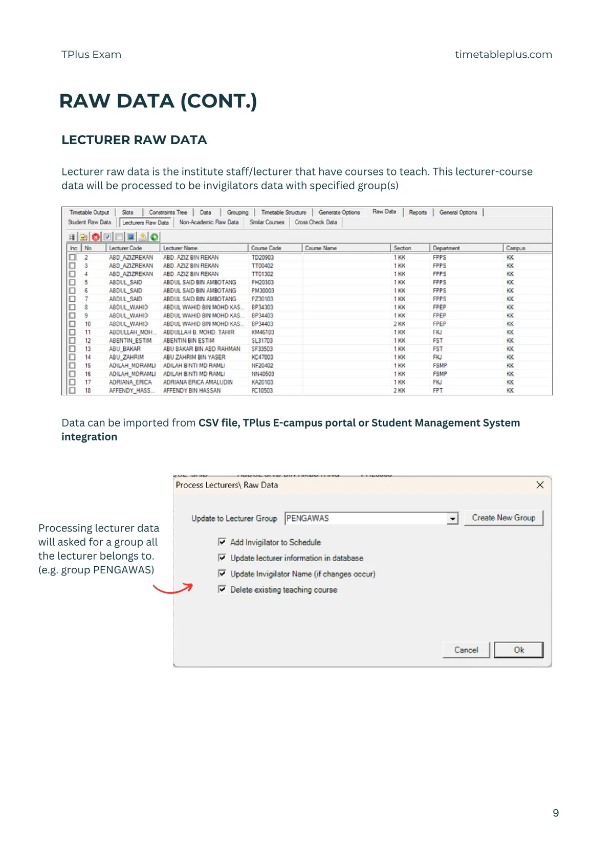Select lecturer name ADRIANA ERICA AMALUDIN
Viewport: 614px width, 868px height.
[x=198, y=382]
